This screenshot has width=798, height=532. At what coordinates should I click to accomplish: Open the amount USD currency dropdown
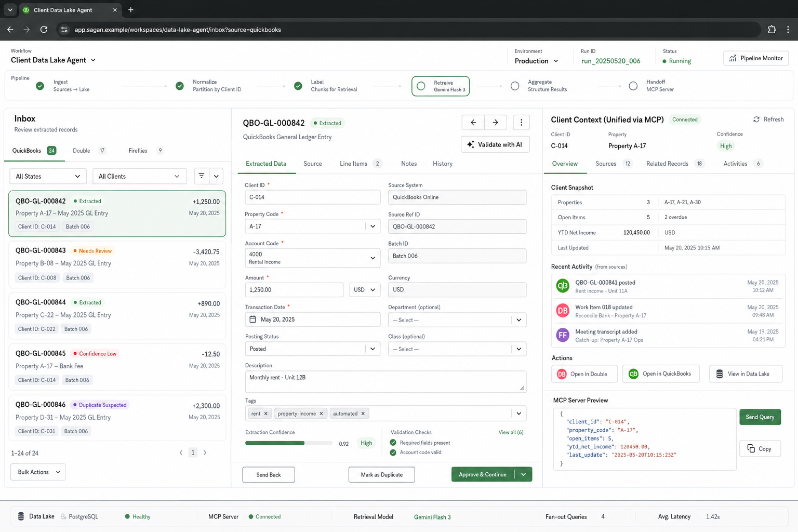pyautogui.click(x=364, y=290)
